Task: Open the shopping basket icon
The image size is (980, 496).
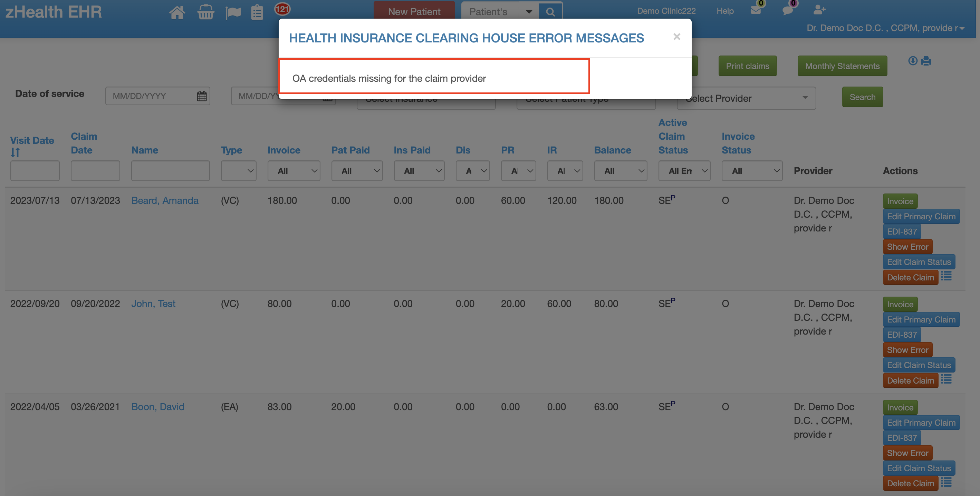Action: click(205, 12)
